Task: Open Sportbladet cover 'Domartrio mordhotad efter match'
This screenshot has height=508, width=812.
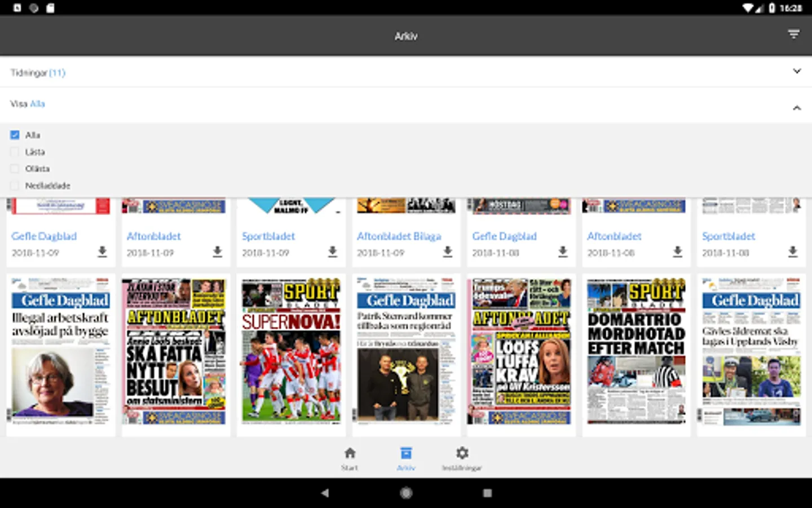Action: pyautogui.click(x=636, y=351)
